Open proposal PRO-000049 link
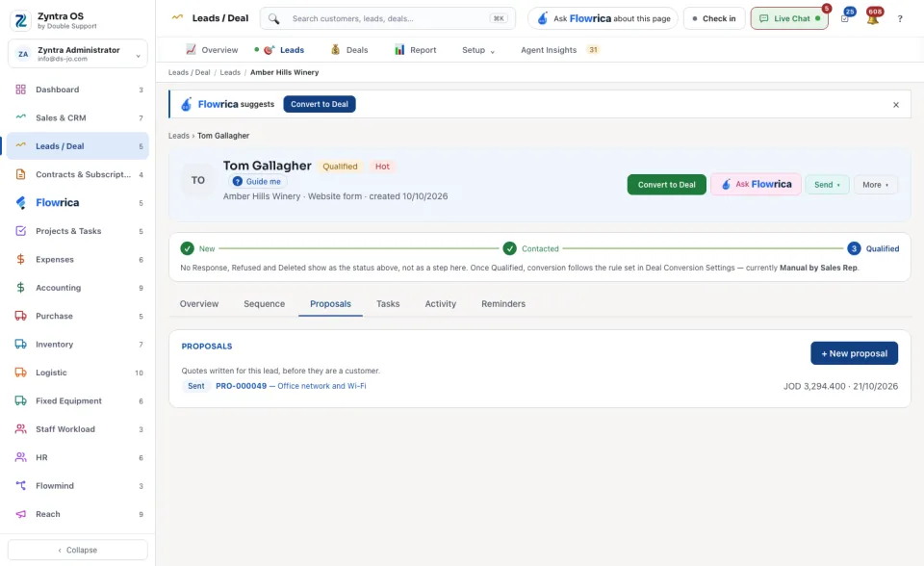This screenshot has width=924, height=566. [291, 386]
